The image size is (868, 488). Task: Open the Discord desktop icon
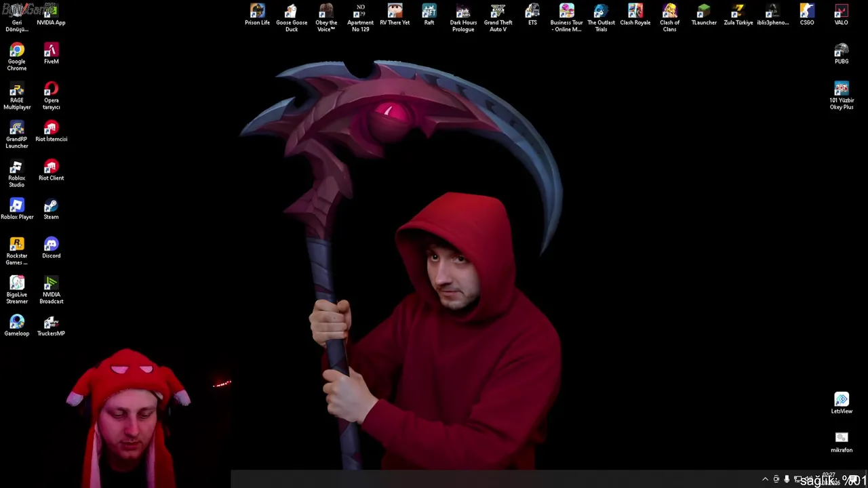[x=51, y=247]
